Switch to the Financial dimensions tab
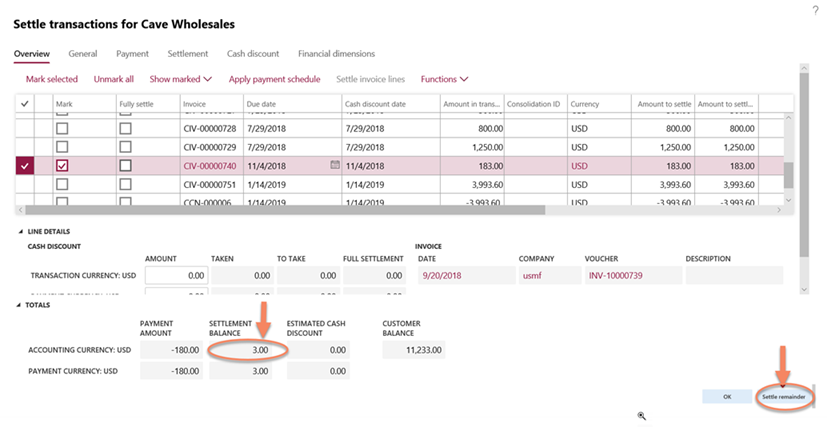This screenshot has height=427, width=827. click(x=336, y=54)
